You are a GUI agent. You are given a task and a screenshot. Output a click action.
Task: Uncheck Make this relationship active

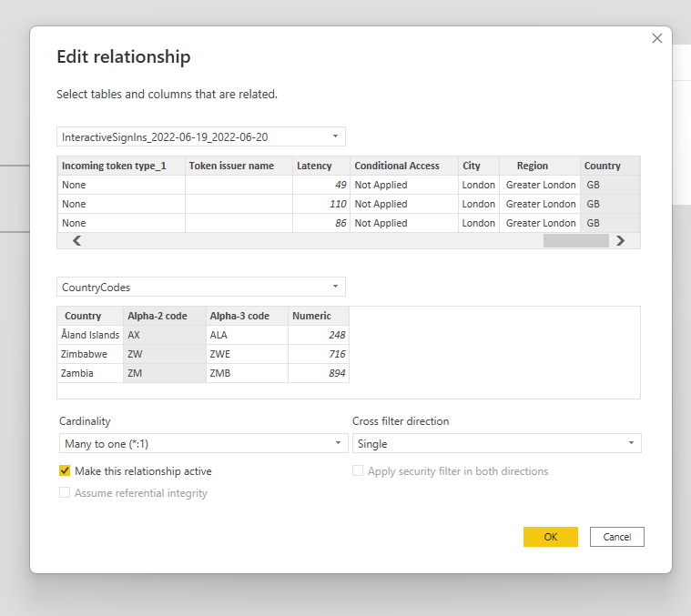click(65, 470)
